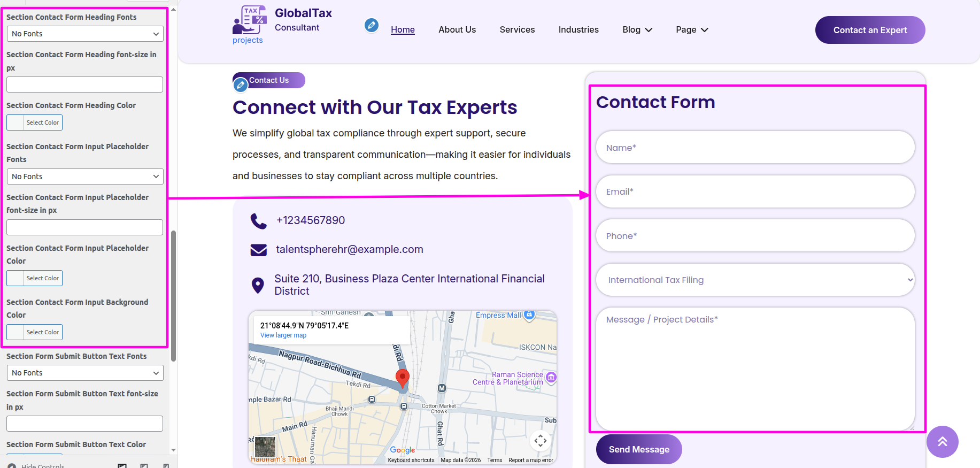Viewport: 980px width, 468px height.
Task: Click the phone icon beside +1234567890
Action: pos(259,221)
